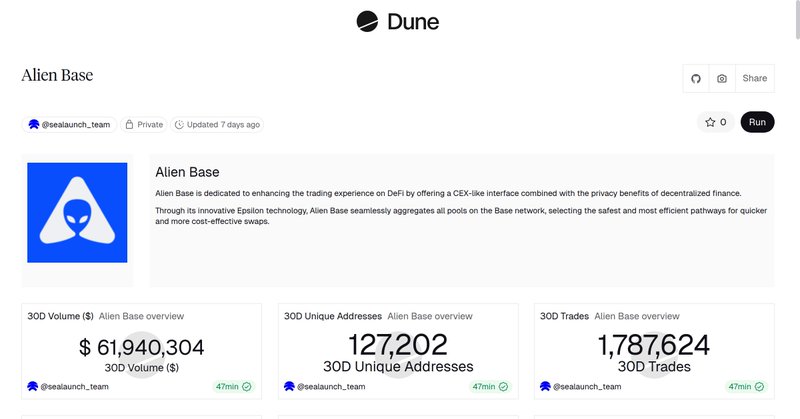
Task: Click the camera screenshot icon
Action: click(722, 79)
